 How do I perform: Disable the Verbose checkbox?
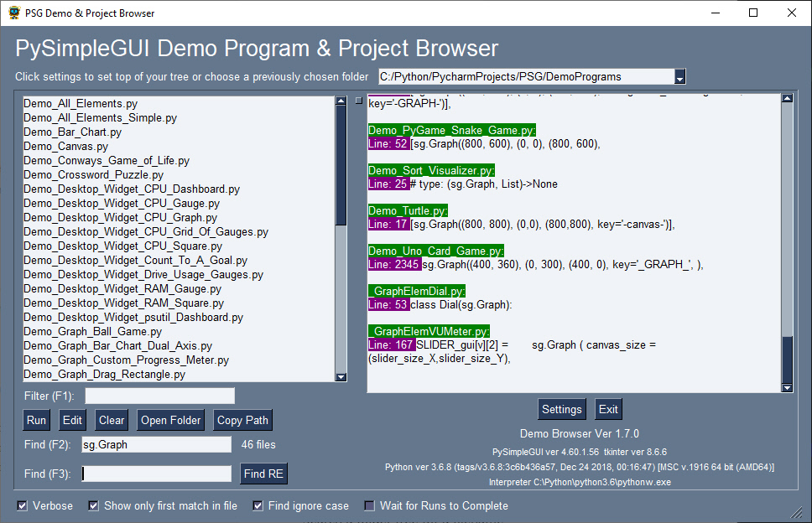(x=23, y=505)
